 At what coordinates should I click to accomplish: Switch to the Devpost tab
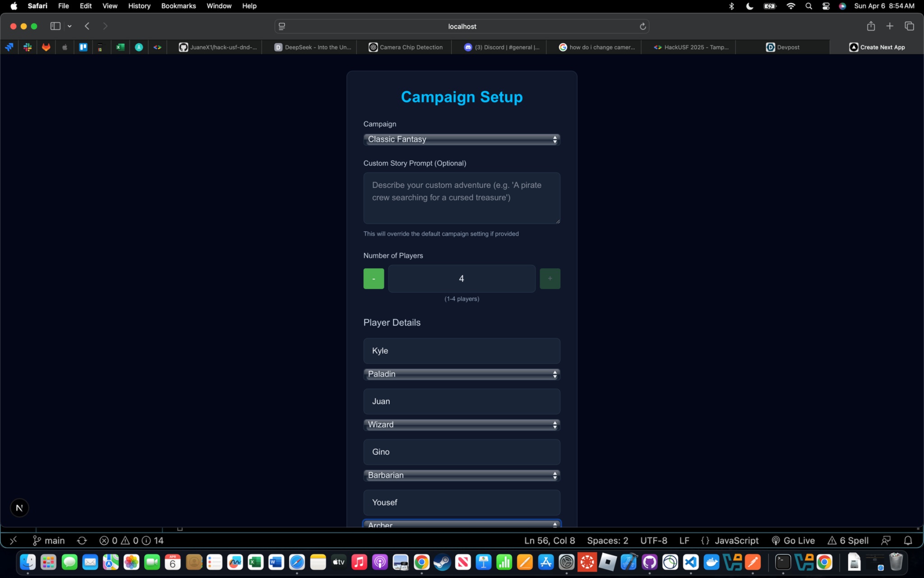tap(782, 47)
